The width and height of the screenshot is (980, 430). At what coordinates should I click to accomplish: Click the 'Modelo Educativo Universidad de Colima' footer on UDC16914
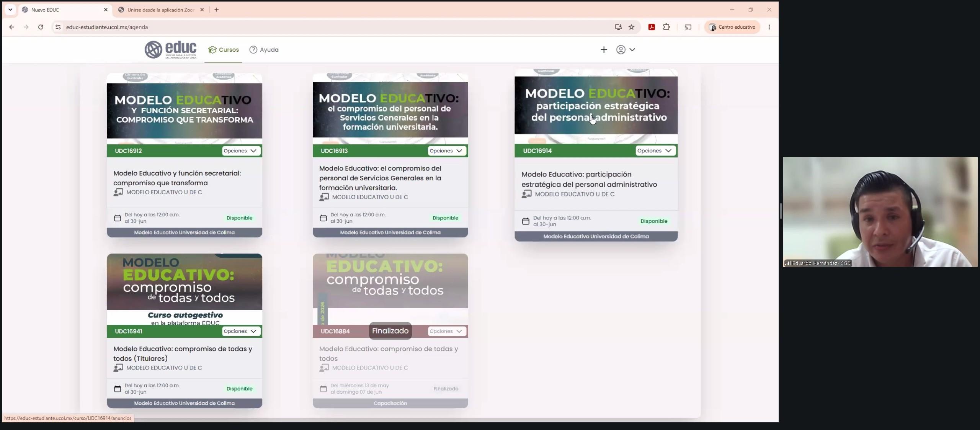click(x=596, y=237)
